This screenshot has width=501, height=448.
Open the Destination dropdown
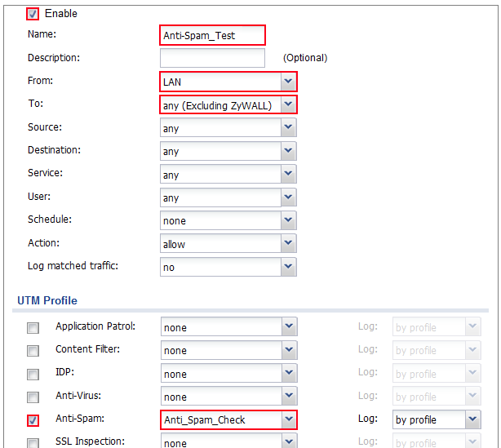(x=228, y=151)
